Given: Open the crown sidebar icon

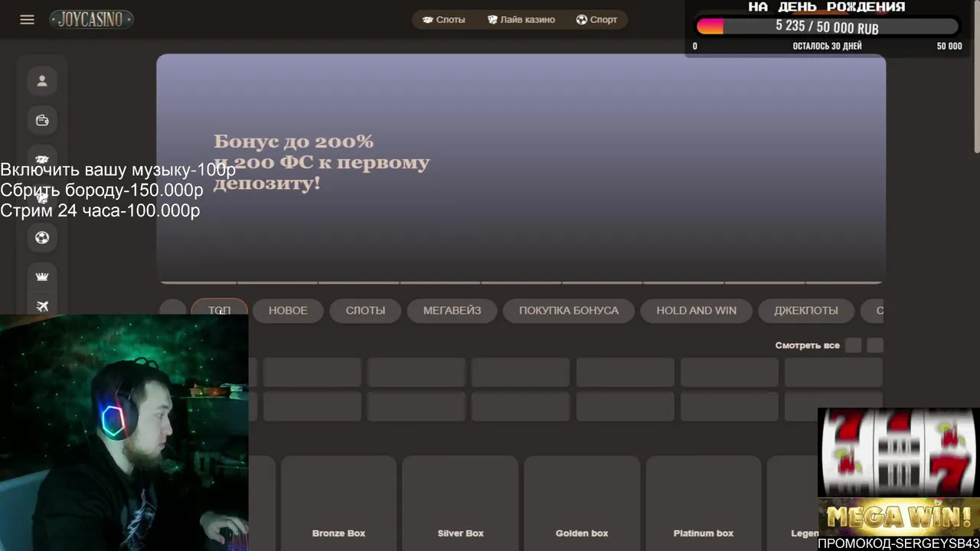Looking at the screenshot, I should coord(42,276).
